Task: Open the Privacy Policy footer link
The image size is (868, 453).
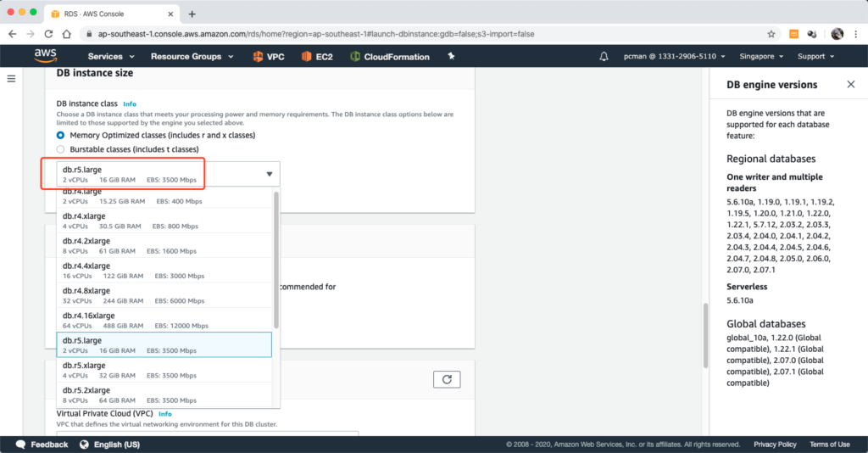Action: pyautogui.click(x=775, y=445)
